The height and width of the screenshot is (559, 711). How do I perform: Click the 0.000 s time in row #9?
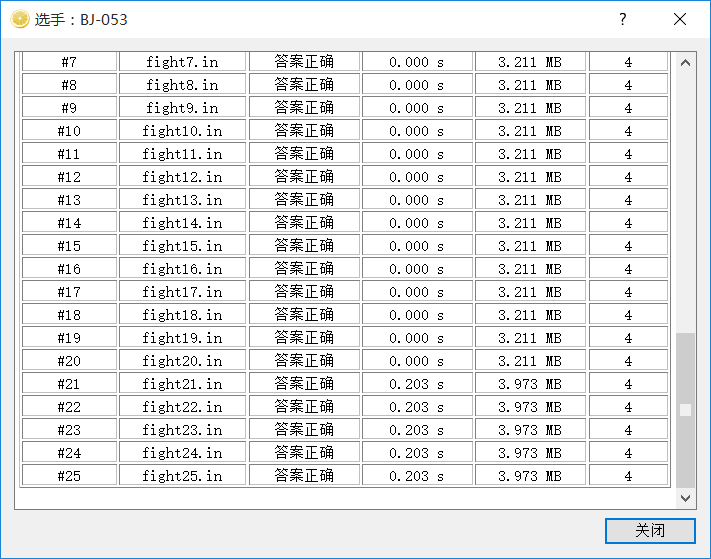(x=417, y=108)
